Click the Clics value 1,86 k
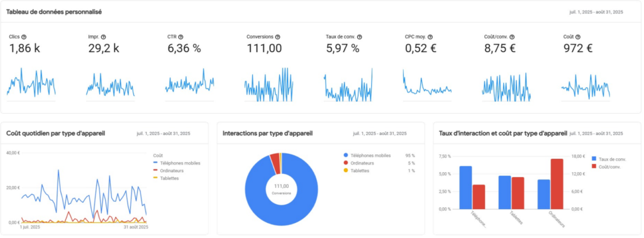Viewport: 644px width, 238px height. click(x=25, y=49)
